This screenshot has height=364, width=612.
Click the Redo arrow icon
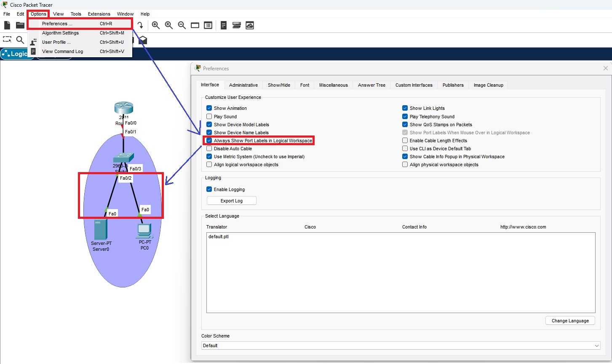[x=140, y=25]
